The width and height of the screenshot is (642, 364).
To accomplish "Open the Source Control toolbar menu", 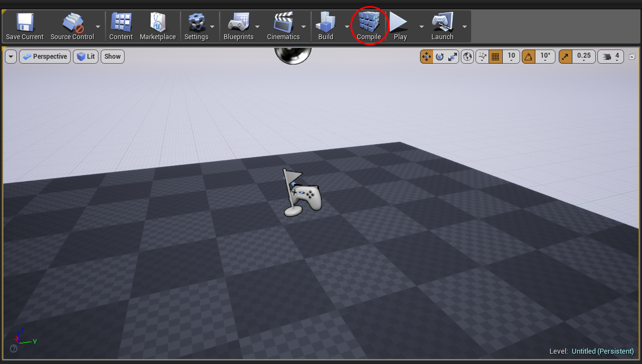I will 72,26.
